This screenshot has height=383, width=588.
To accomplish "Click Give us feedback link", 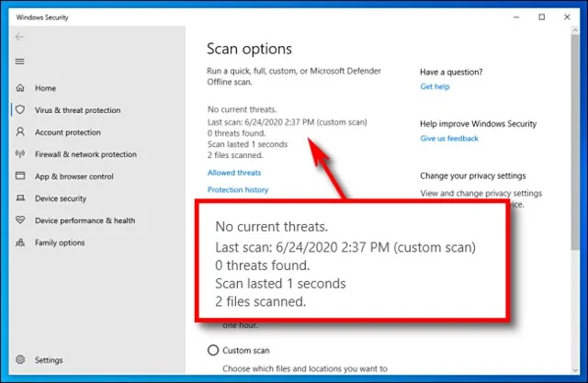I will [449, 139].
